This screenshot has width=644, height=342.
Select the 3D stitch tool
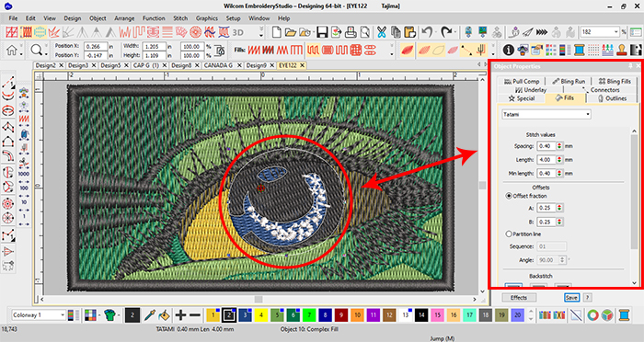[237, 32]
